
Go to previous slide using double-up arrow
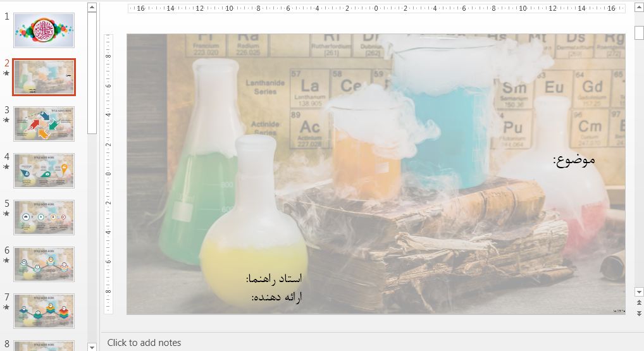(639, 302)
